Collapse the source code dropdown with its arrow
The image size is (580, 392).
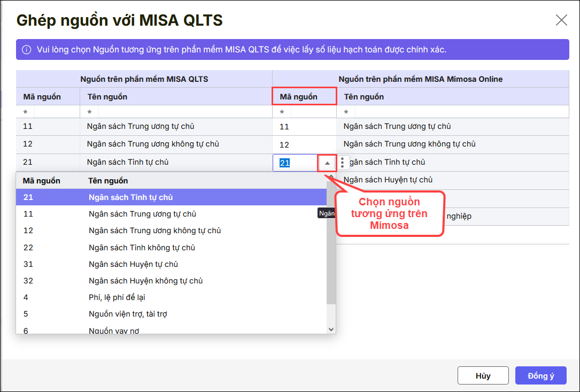click(x=327, y=163)
